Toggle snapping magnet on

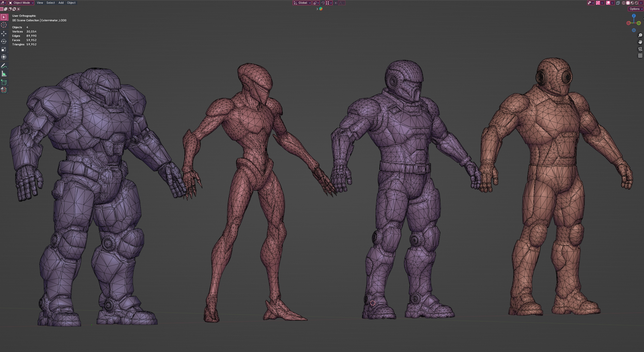click(x=323, y=3)
